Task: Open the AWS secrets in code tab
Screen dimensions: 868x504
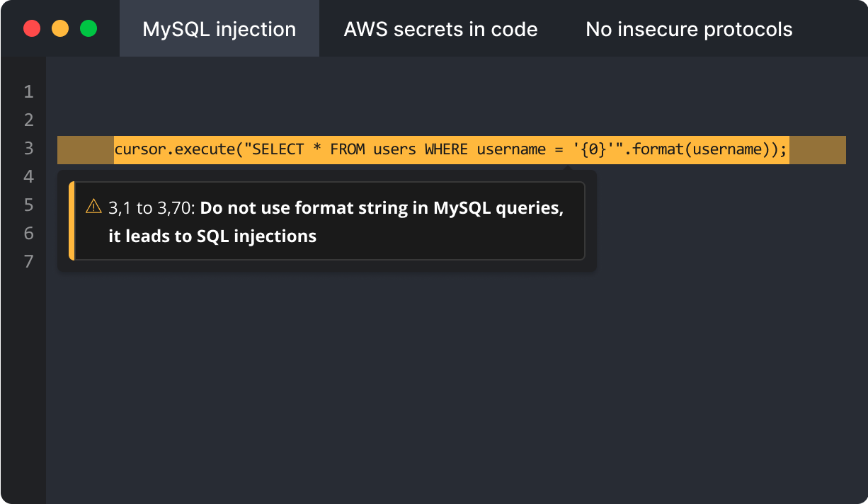Action: pyautogui.click(x=440, y=30)
